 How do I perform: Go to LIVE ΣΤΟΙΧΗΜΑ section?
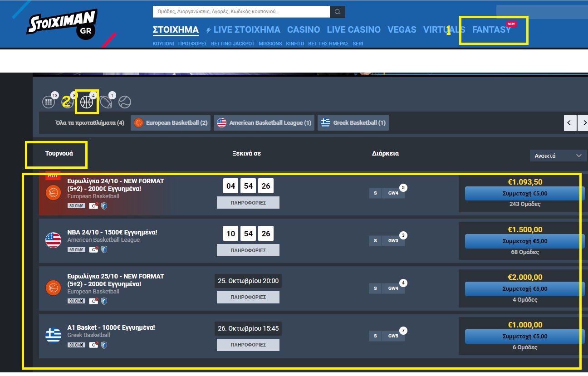(247, 30)
